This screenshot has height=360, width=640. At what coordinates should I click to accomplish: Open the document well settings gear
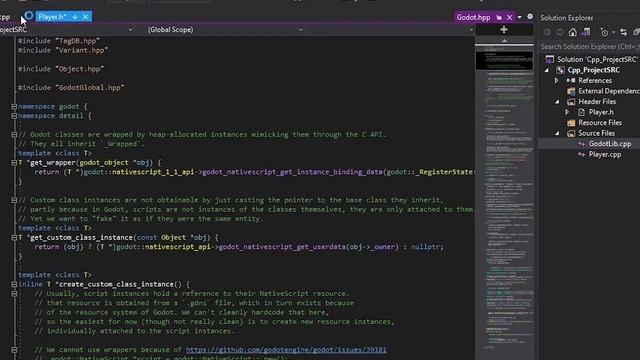(x=530, y=16)
